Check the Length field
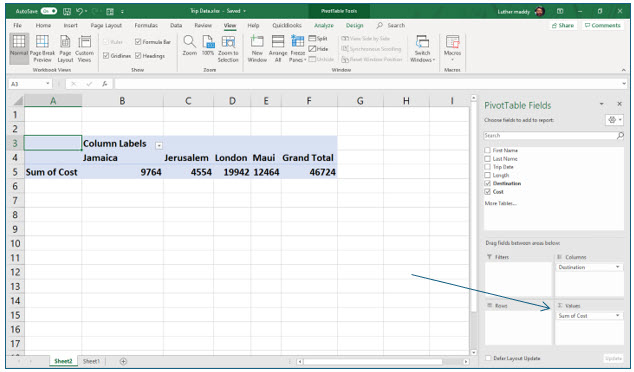 [487, 175]
